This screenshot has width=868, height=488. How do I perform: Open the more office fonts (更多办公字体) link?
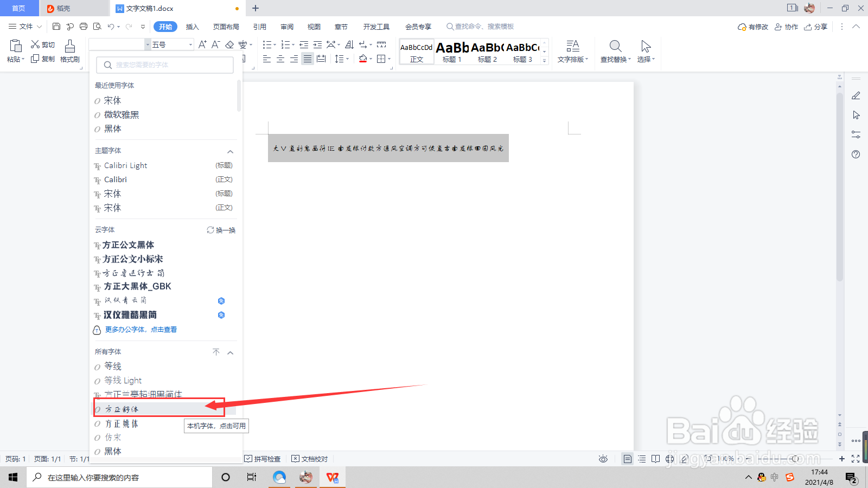(x=141, y=329)
